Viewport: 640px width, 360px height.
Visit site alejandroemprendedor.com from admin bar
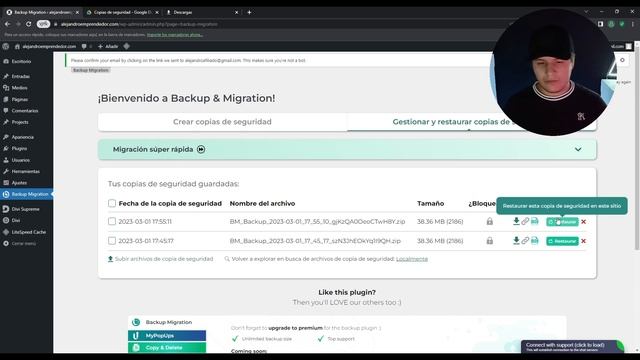45,47
